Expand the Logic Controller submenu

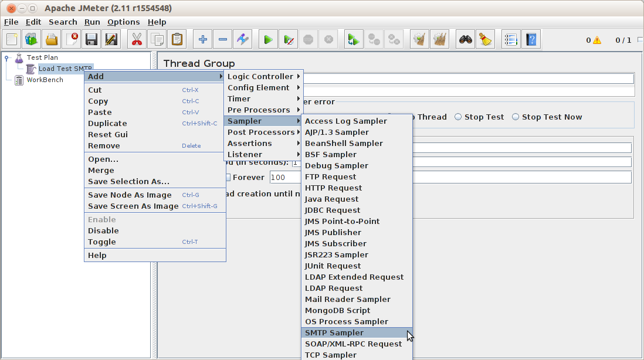coord(264,76)
